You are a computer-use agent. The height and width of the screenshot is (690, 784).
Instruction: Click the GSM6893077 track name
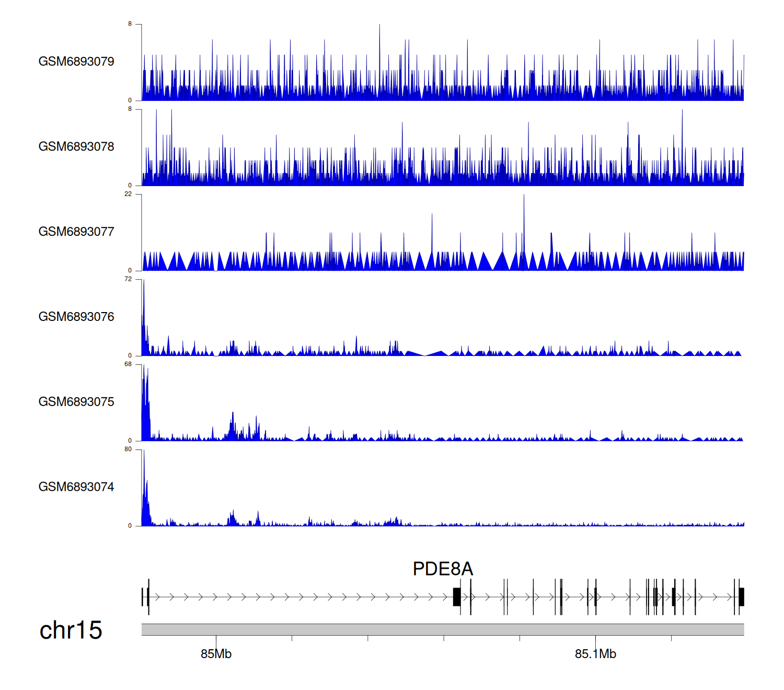pyautogui.click(x=76, y=232)
